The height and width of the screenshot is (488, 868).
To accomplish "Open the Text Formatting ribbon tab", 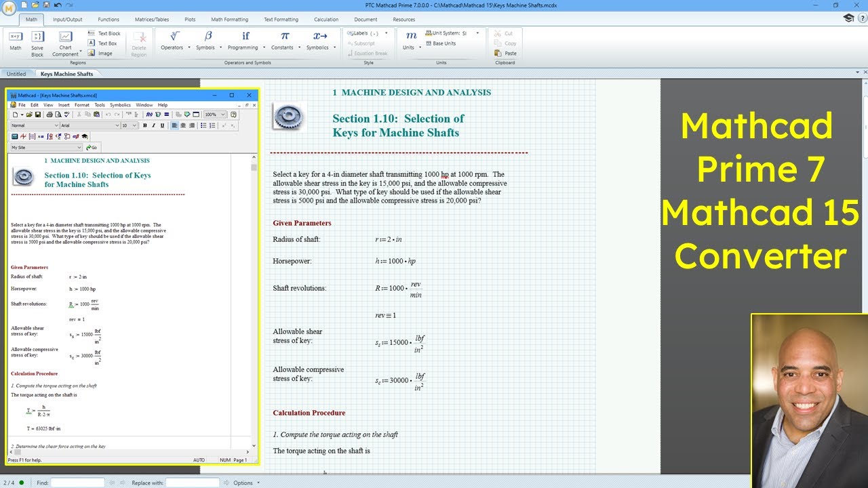I will [281, 20].
